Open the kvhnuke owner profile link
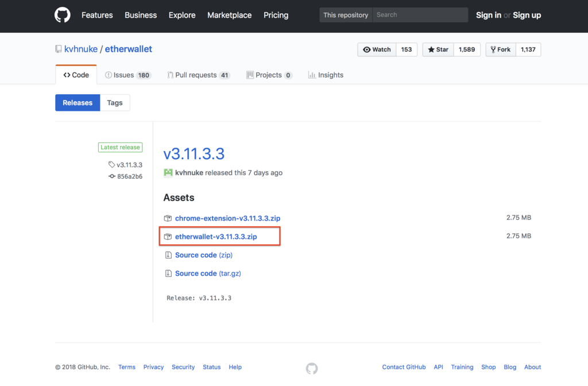588x386 pixels. [x=81, y=49]
